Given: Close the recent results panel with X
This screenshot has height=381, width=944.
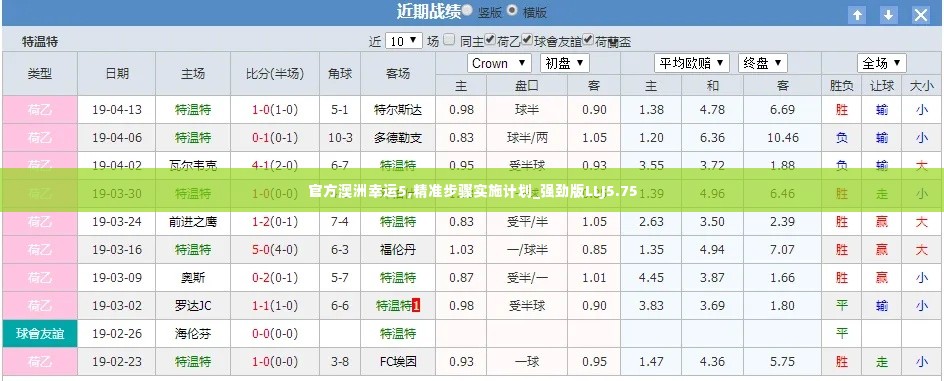Looking at the screenshot, I should 921,15.
